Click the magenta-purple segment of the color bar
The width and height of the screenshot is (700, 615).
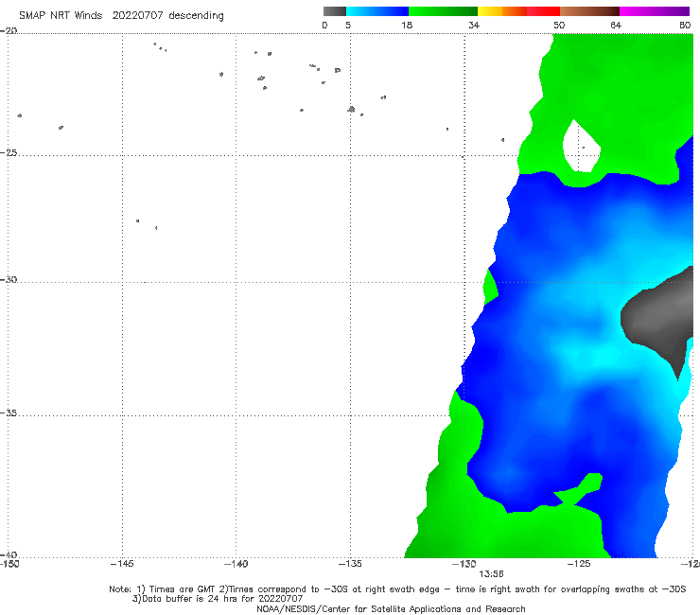[655, 11]
